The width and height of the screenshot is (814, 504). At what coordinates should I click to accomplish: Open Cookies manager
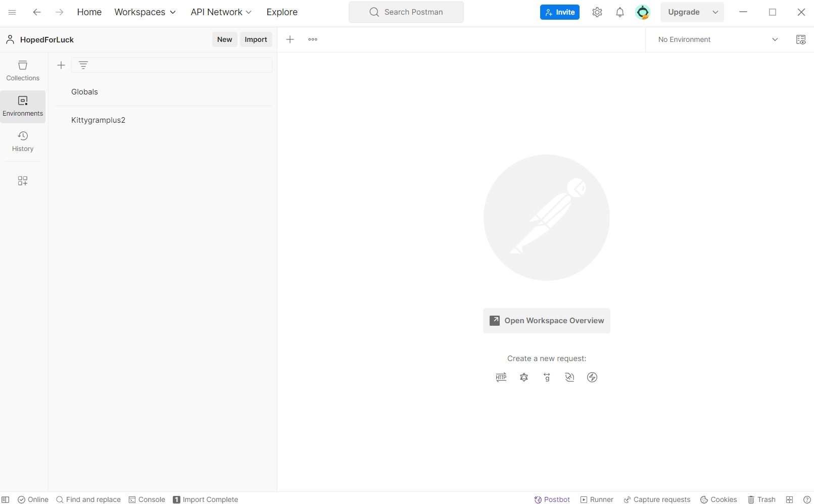tap(719, 499)
